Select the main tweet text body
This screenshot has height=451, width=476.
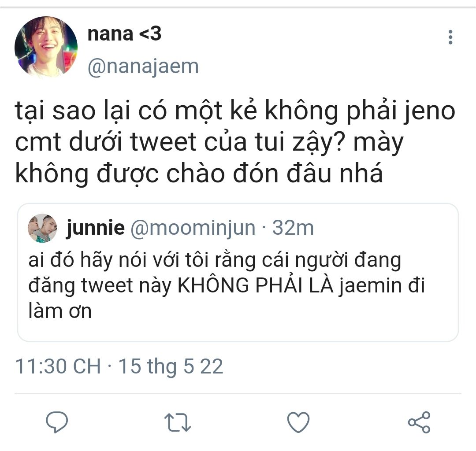click(x=235, y=142)
